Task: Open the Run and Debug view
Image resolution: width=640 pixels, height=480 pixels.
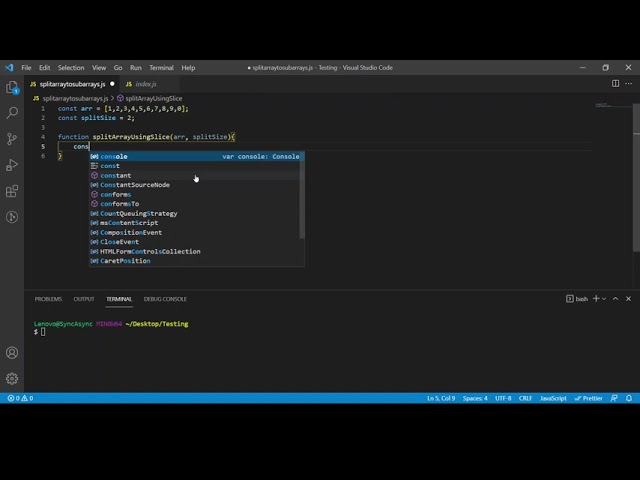Action: 12,165
